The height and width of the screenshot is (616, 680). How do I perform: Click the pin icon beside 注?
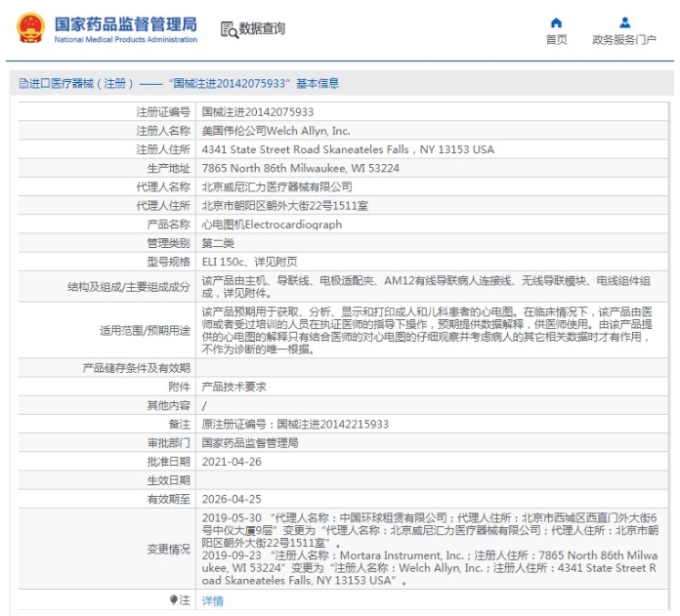[174, 599]
